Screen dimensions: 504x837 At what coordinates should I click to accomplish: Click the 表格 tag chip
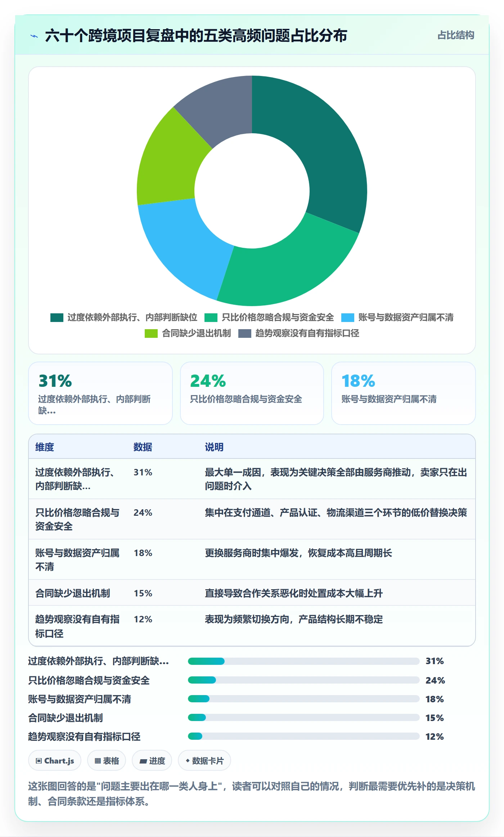click(107, 761)
